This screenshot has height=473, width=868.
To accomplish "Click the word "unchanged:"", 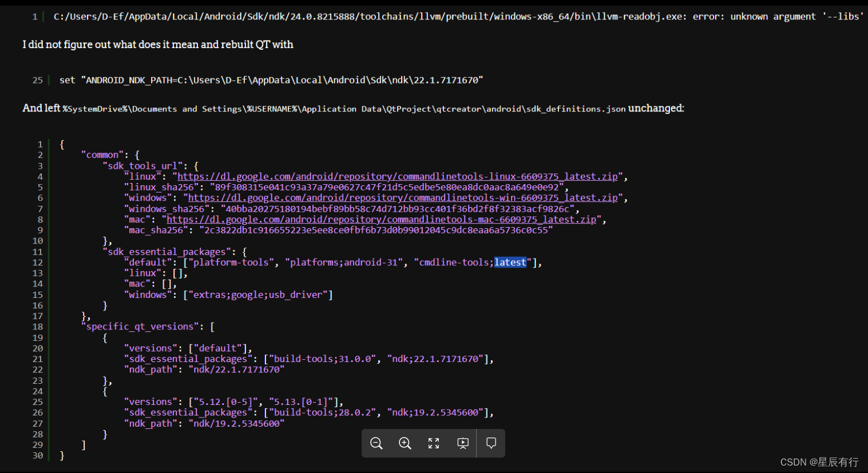I will (x=656, y=108).
